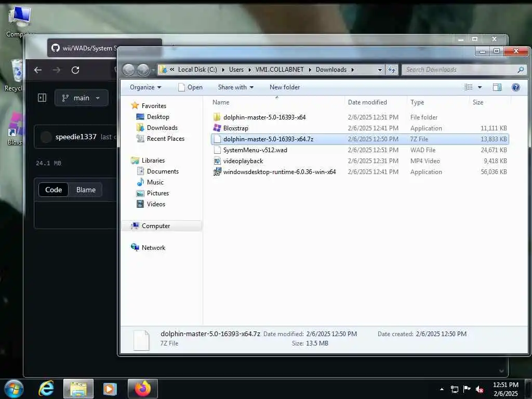This screenshot has width=532, height=399.
Task: Click the browser back arrow
Action: click(38, 70)
